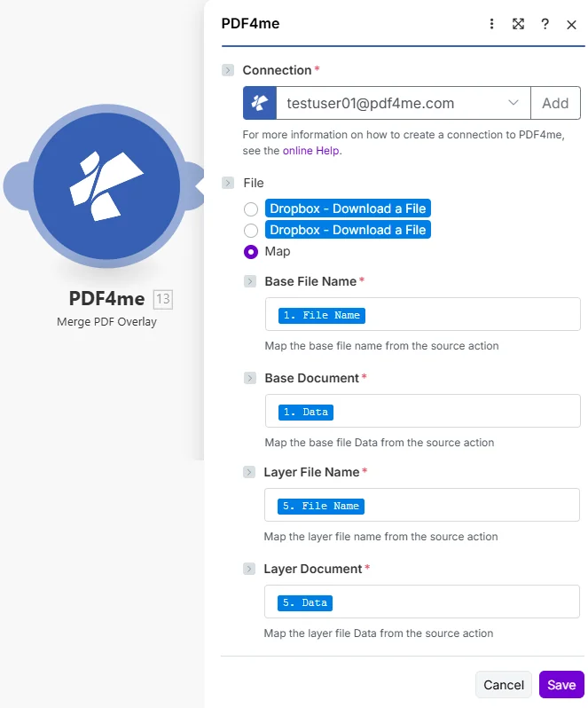Image resolution: width=588 pixels, height=708 pixels.
Task: Select the first Dropbox - Download a File radio
Action: [251, 209]
